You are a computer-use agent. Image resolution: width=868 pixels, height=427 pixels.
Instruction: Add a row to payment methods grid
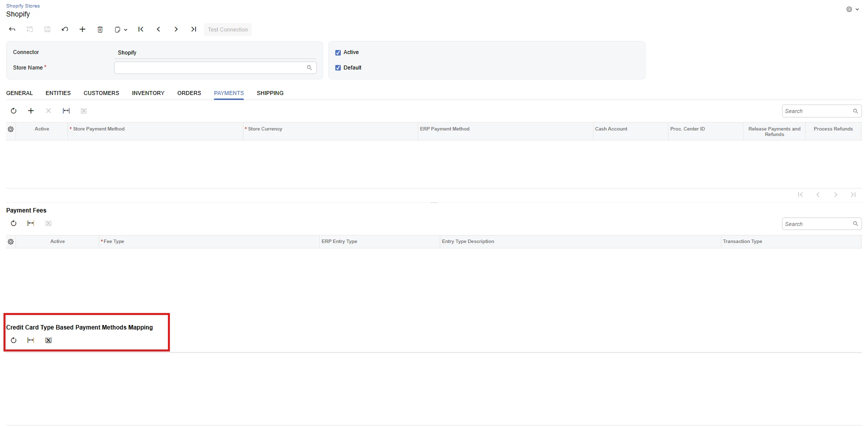tap(31, 111)
